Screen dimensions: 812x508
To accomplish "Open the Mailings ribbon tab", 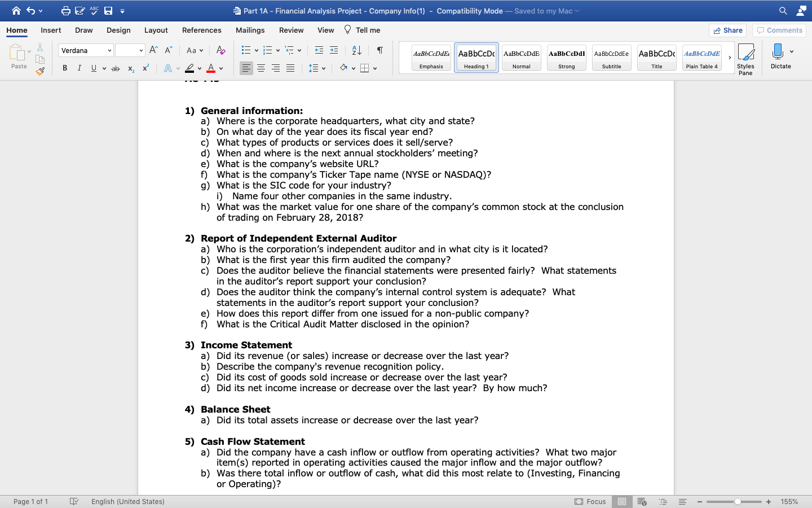I will point(250,30).
